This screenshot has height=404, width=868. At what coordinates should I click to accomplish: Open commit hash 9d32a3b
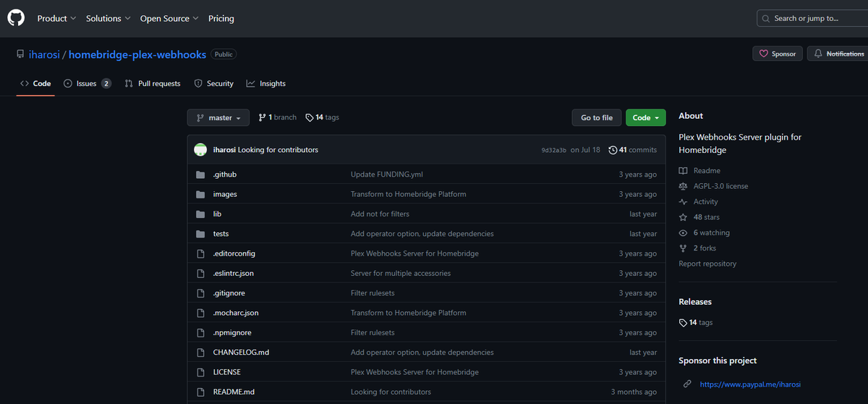coord(553,150)
